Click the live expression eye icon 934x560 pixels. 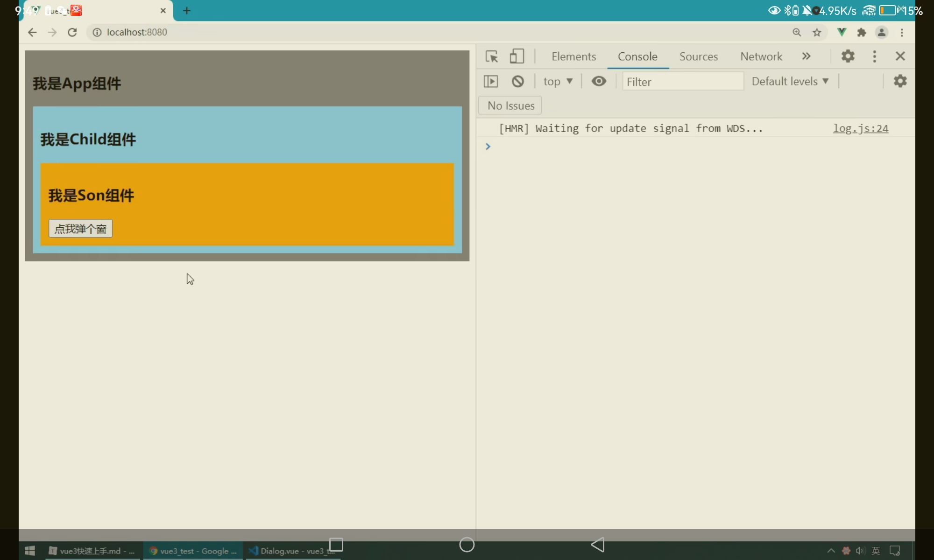(599, 81)
